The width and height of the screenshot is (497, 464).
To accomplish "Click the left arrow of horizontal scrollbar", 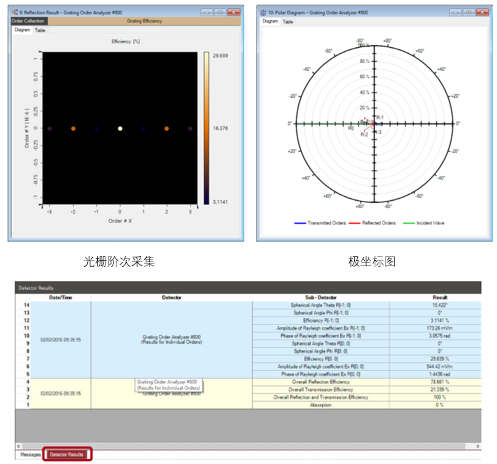I will point(19,446).
